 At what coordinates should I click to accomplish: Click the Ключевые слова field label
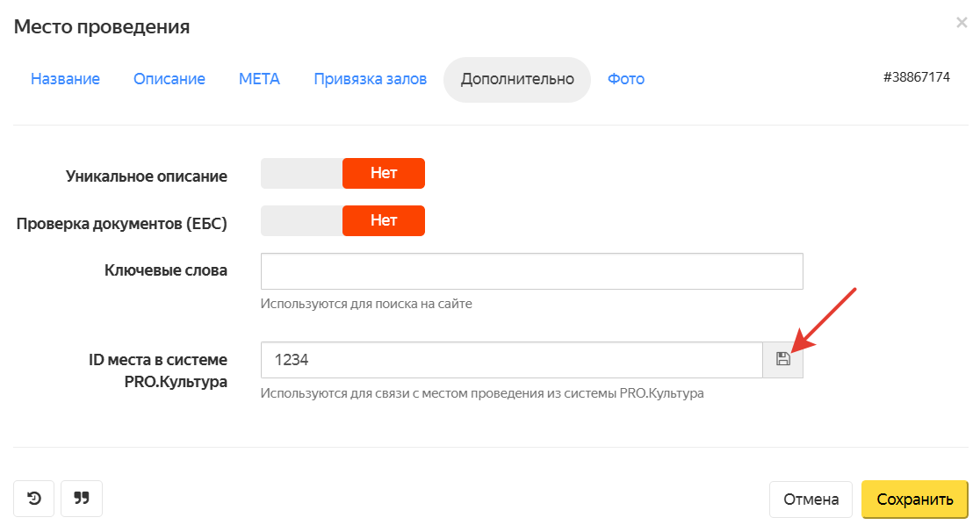(165, 270)
